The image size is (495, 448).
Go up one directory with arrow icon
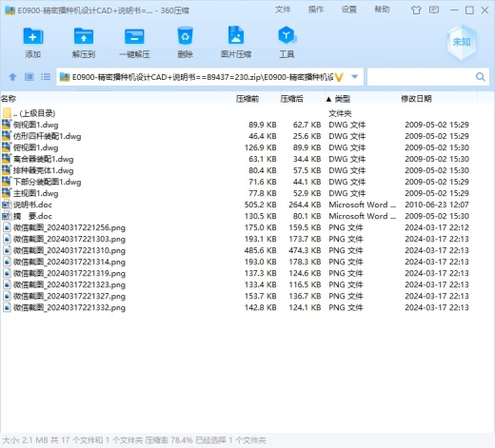12,77
